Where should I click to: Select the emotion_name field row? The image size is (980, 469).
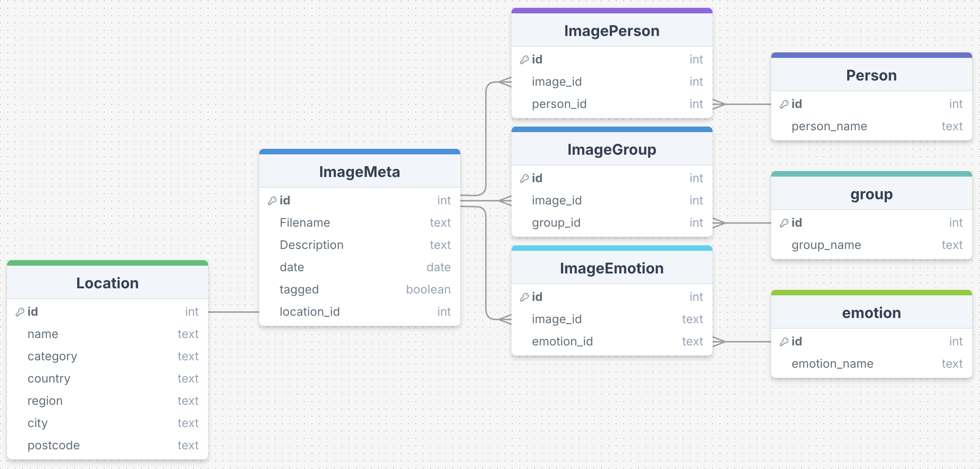coord(872,364)
